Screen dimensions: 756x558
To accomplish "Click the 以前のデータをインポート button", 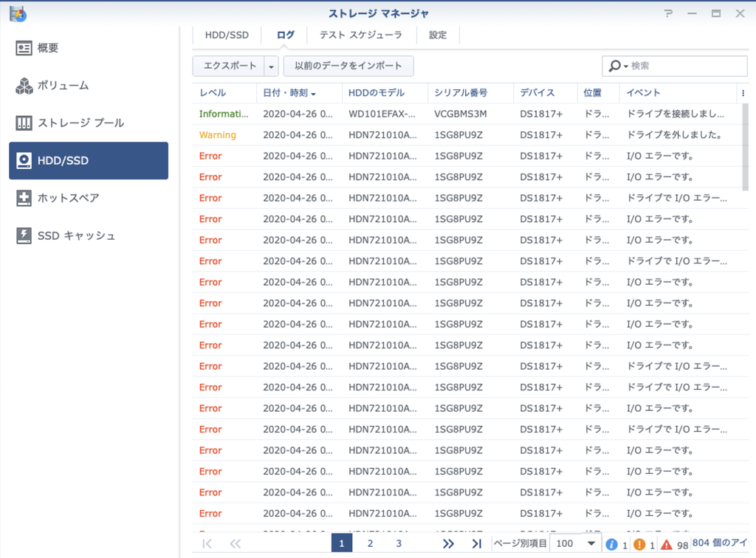I will (x=348, y=66).
